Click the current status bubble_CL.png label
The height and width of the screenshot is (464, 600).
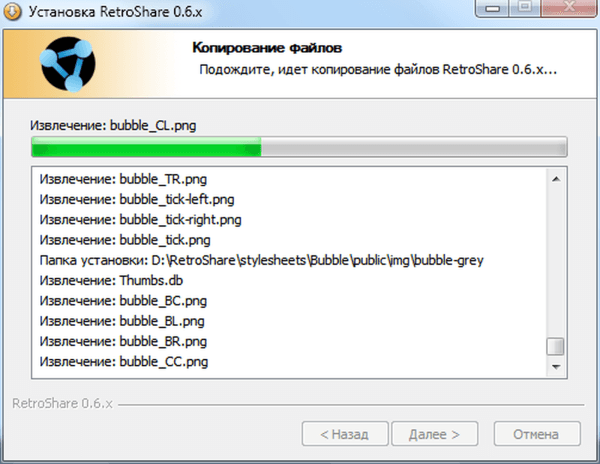pyautogui.click(x=113, y=126)
